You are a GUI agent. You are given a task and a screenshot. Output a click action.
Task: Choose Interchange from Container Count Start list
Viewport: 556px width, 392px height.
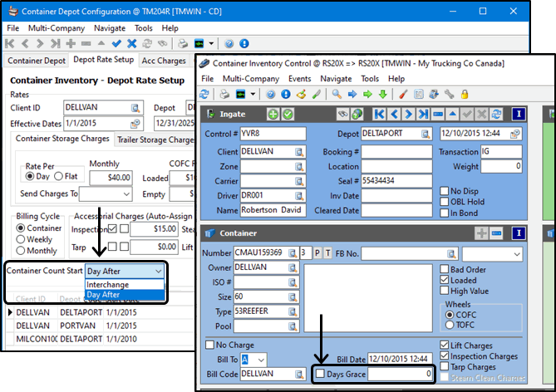click(108, 284)
